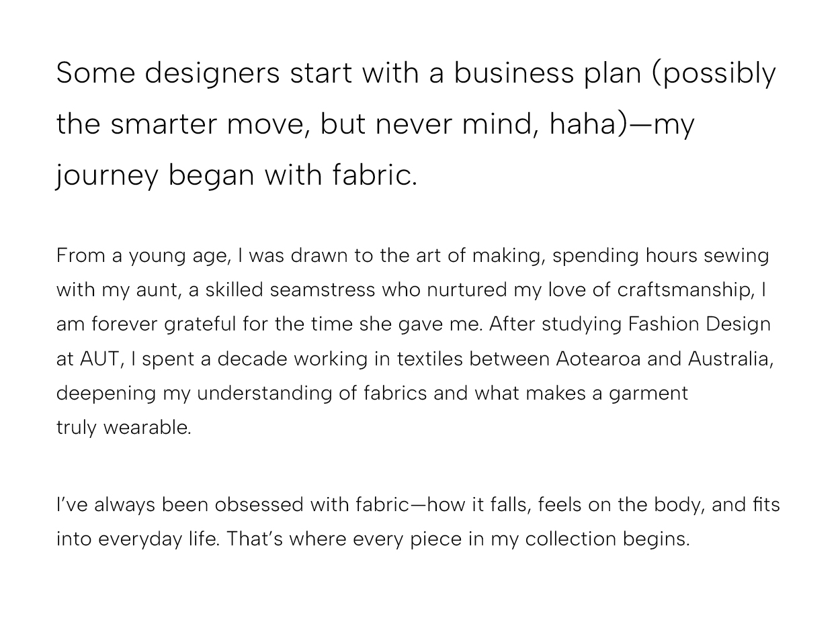Click the words "Fashion Design"
Screen dimensions: 840x630
[700, 324]
